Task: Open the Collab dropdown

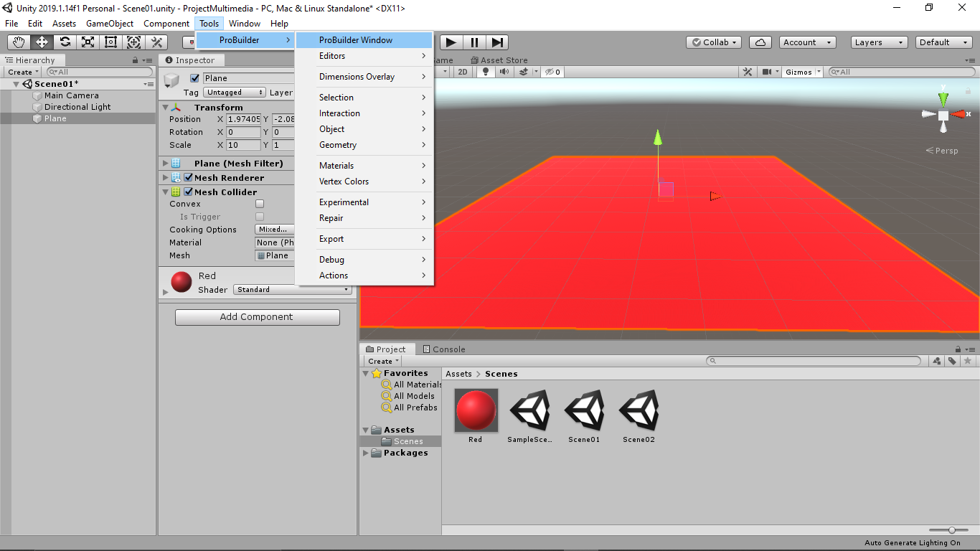Action: coord(714,42)
